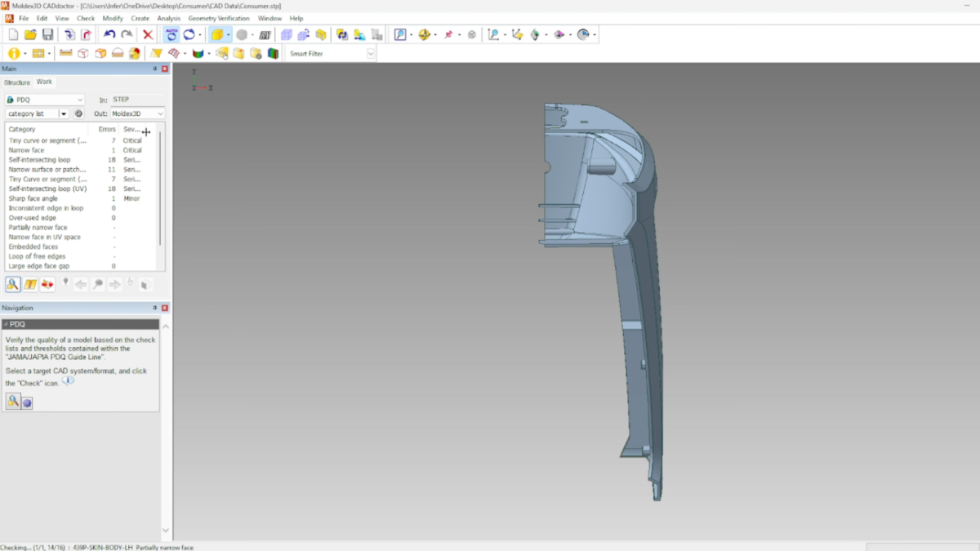Click the yellow auto-heal icon below category list
This screenshot has height=551, width=980.
(x=30, y=284)
